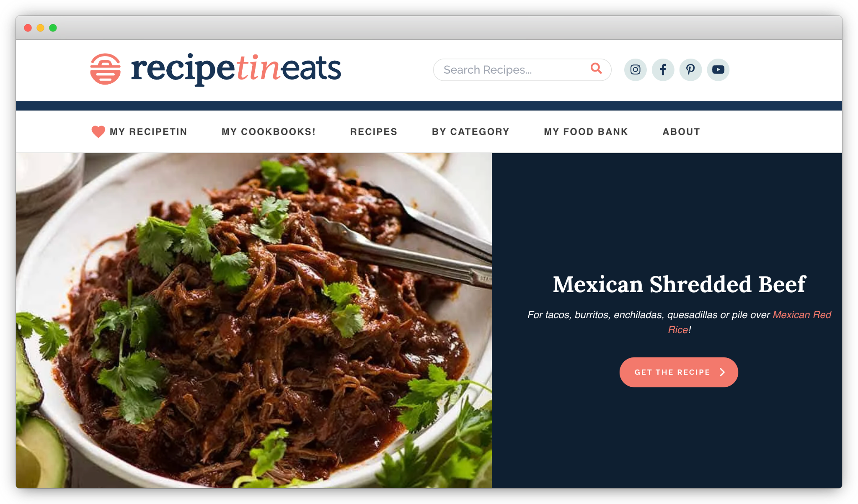Open the By Category menu
858x504 pixels.
[x=470, y=132]
